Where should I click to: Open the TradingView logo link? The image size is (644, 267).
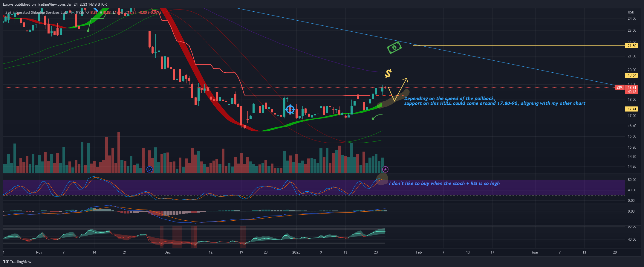pos(17,262)
